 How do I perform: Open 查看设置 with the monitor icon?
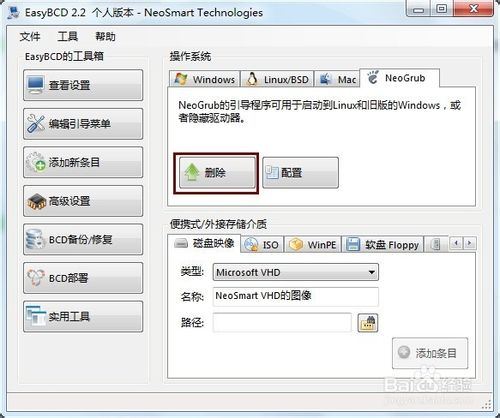pyautogui.click(x=83, y=85)
